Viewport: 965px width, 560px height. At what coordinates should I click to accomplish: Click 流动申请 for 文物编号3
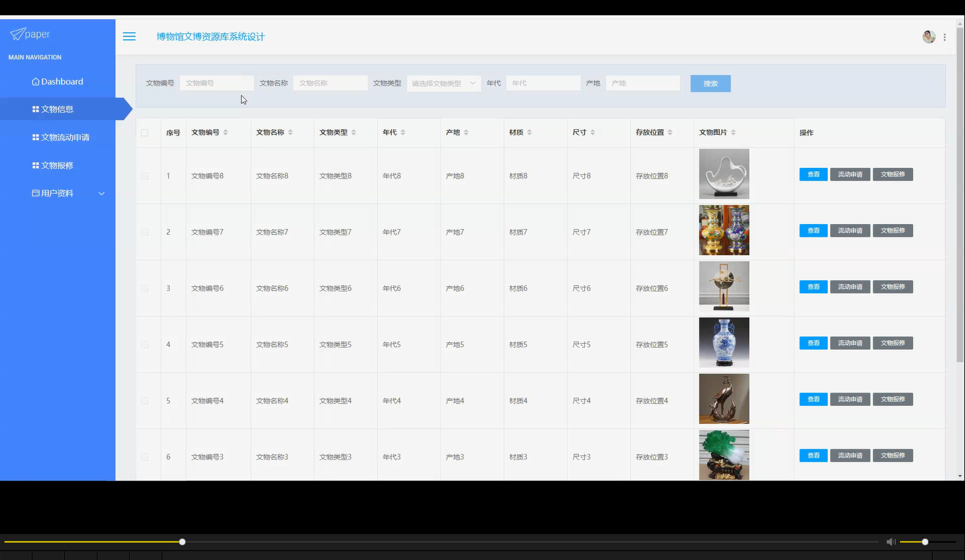tap(850, 455)
